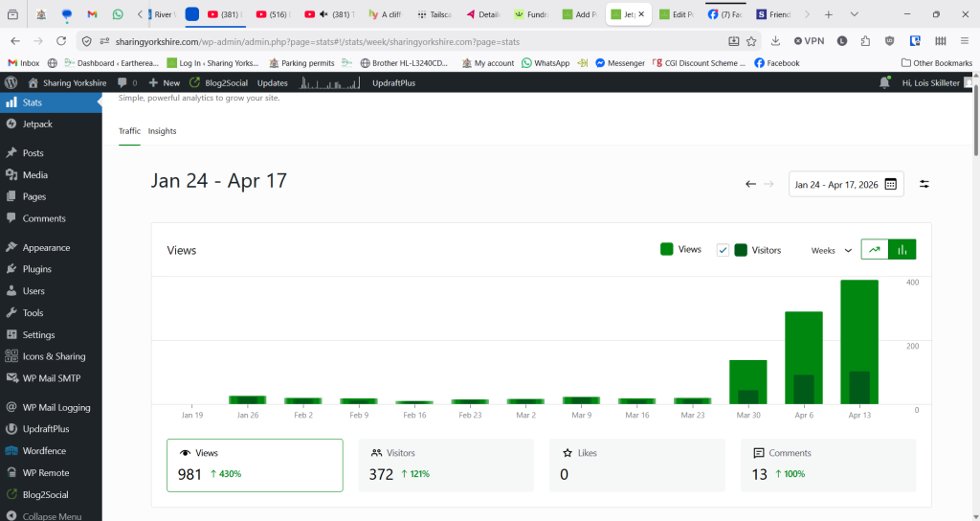The height and width of the screenshot is (521, 980).
Task: Toggle the Visitors checkbox in chart legend
Action: [723, 250]
